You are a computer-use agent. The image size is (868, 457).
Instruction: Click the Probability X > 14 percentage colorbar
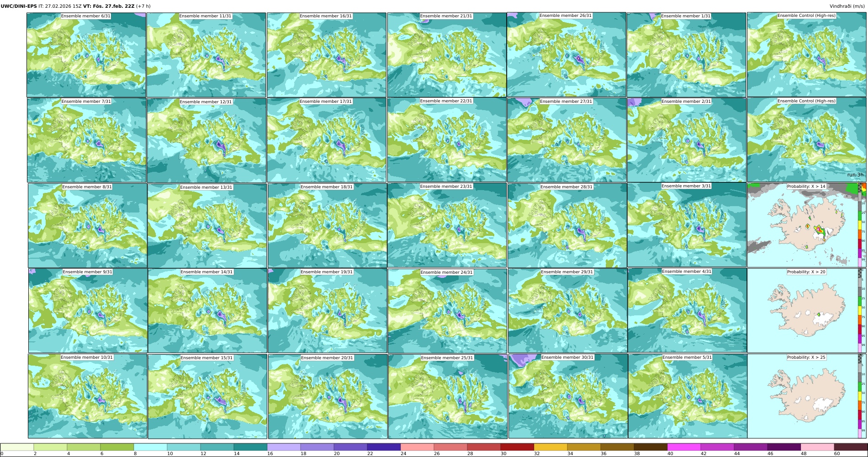click(x=860, y=225)
